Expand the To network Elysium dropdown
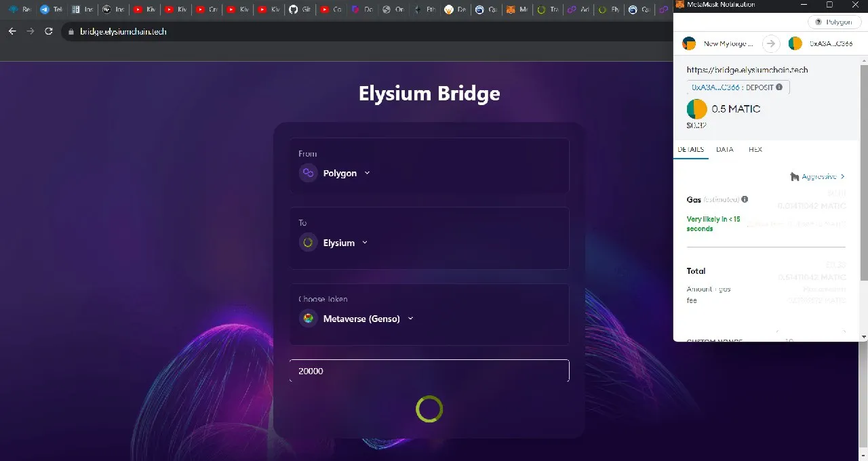The image size is (868, 461). (x=365, y=243)
